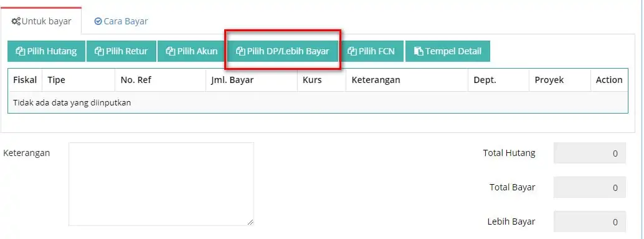Click the Lebih Bayar label
The width and height of the screenshot is (644, 239).
[511, 222]
